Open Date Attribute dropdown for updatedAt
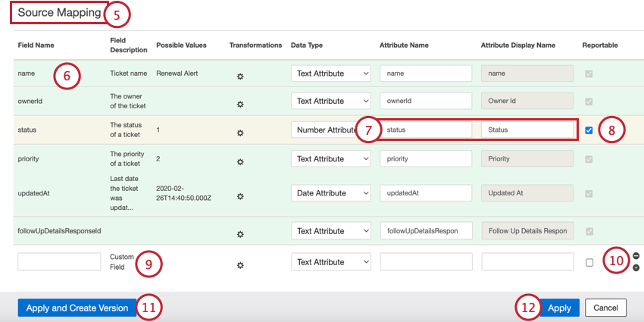 (330, 193)
